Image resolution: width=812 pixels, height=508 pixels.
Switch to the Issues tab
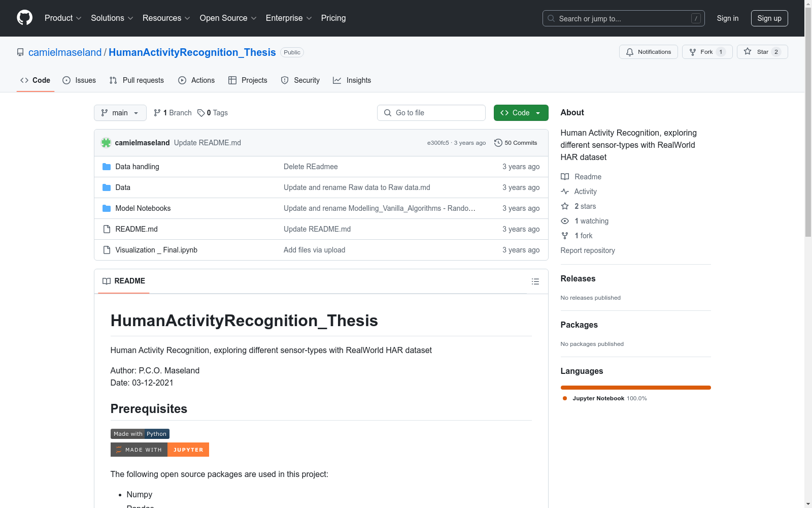[79, 80]
